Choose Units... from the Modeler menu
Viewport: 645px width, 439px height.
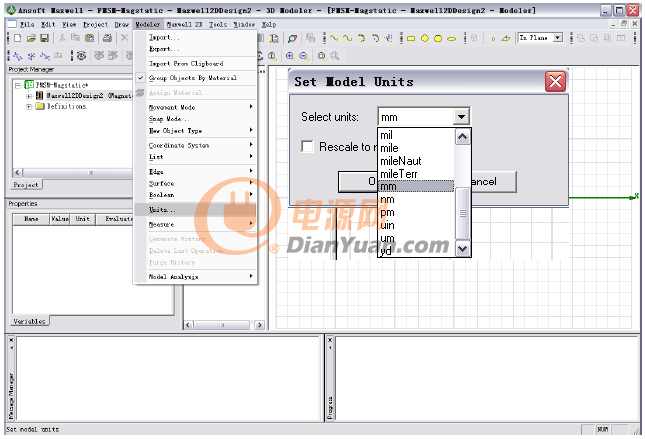click(196, 209)
